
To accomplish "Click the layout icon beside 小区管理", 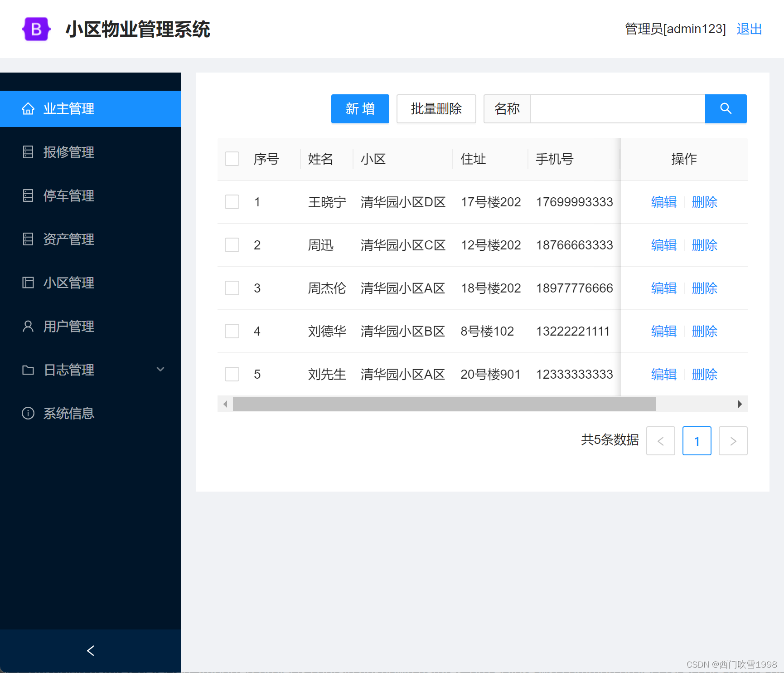I will 28,283.
